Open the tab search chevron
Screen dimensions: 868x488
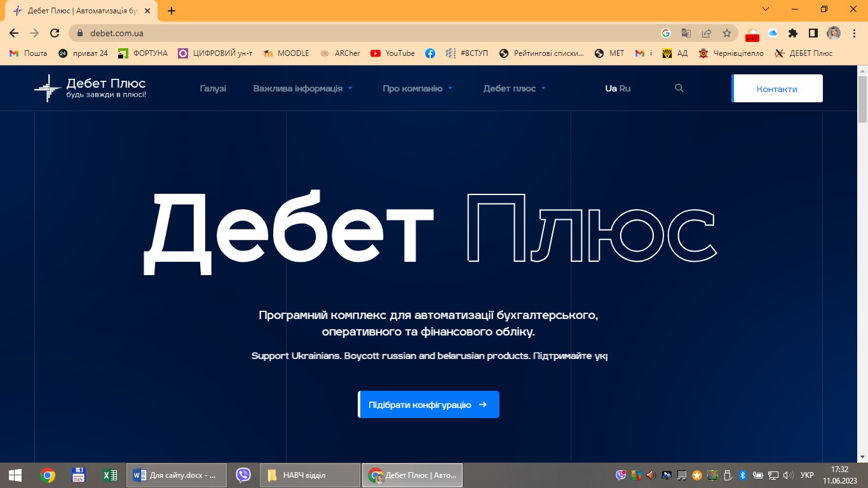766,9
